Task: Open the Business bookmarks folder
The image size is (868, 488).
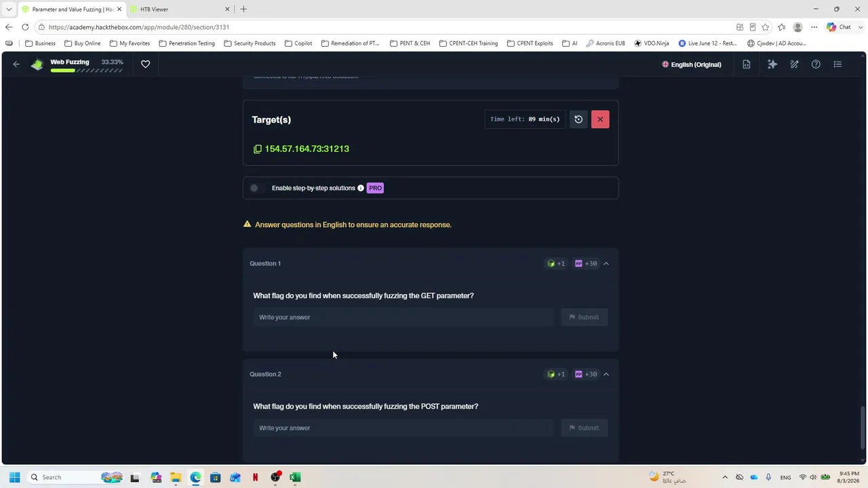Action: click(x=40, y=43)
